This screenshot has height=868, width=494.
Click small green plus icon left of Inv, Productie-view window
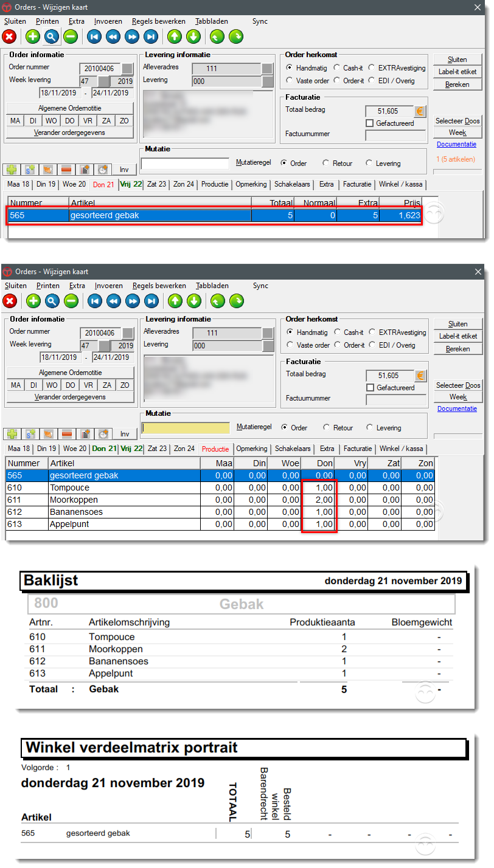[12, 434]
